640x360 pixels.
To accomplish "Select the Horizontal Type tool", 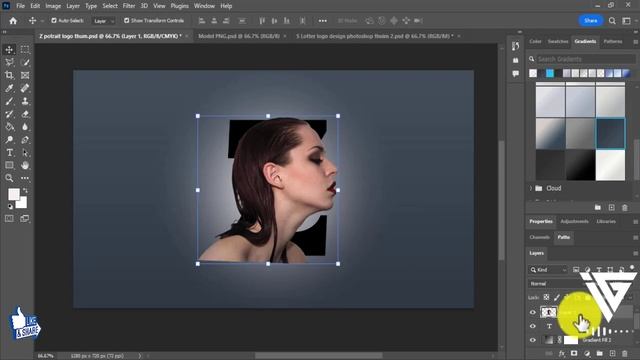I will pos(9,153).
